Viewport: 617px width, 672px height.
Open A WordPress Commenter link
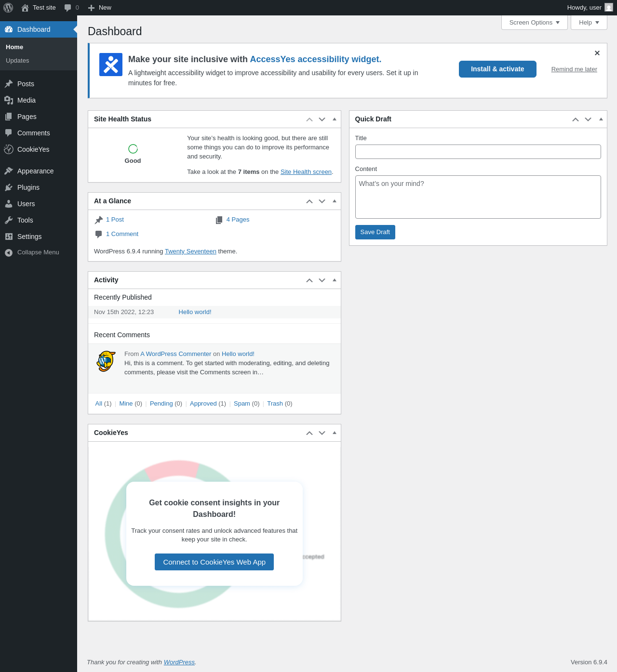click(x=176, y=354)
